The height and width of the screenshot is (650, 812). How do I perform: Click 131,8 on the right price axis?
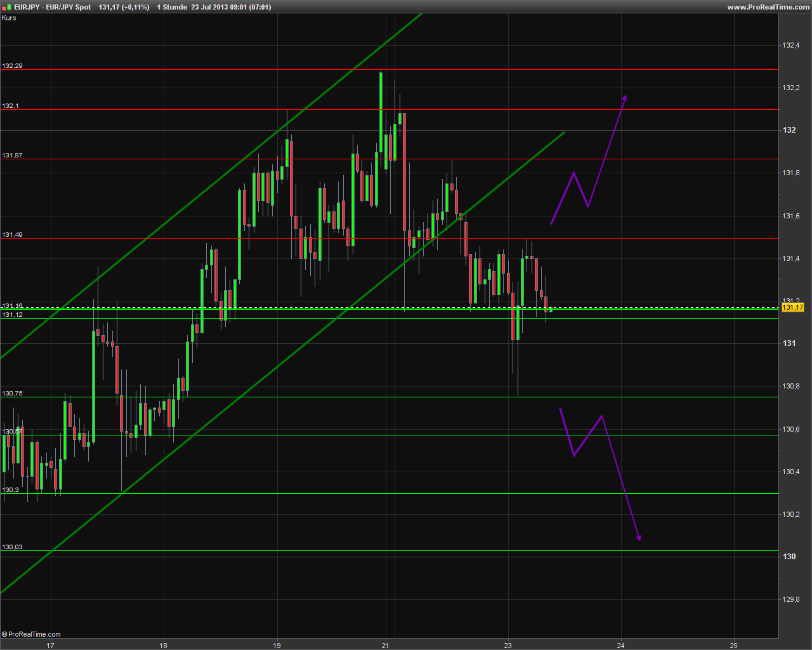(791, 173)
